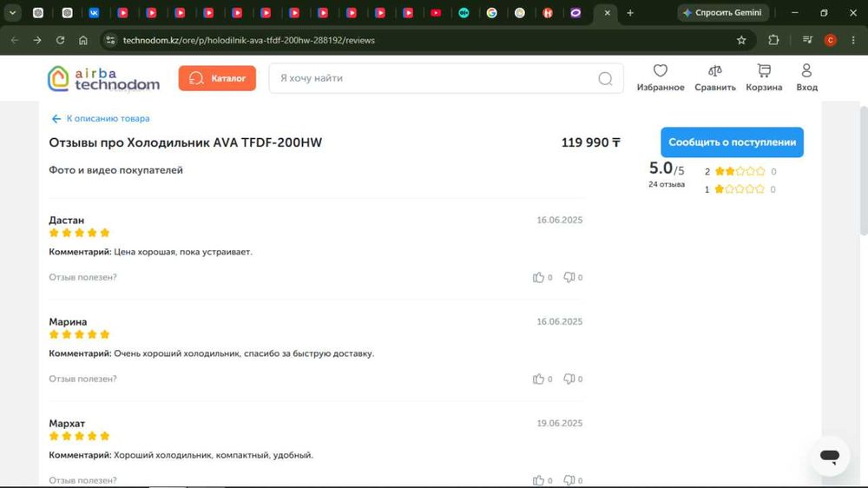The height and width of the screenshot is (488, 868).
Task: Click the 2-star rating filter row
Action: pyautogui.click(x=740, y=172)
